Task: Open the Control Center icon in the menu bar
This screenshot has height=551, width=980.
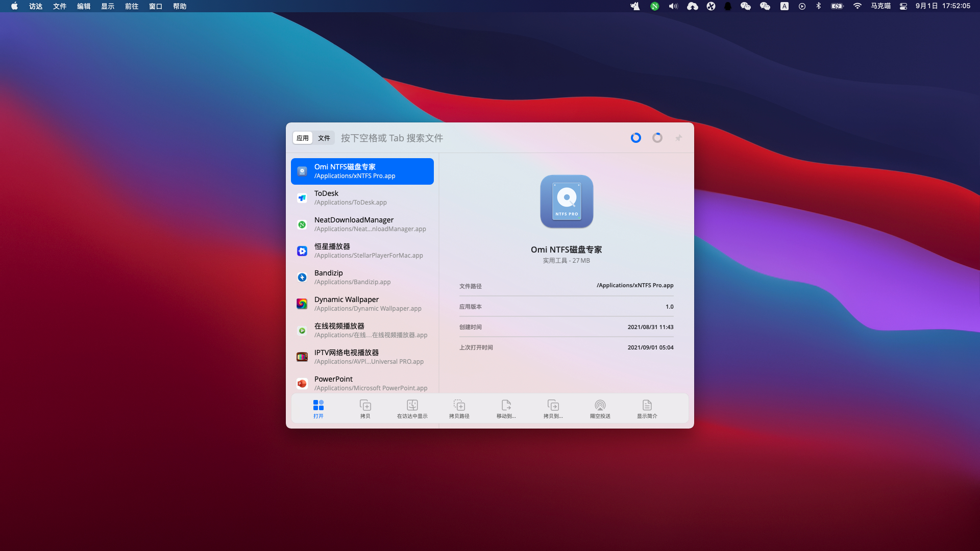Action: click(x=903, y=6)
